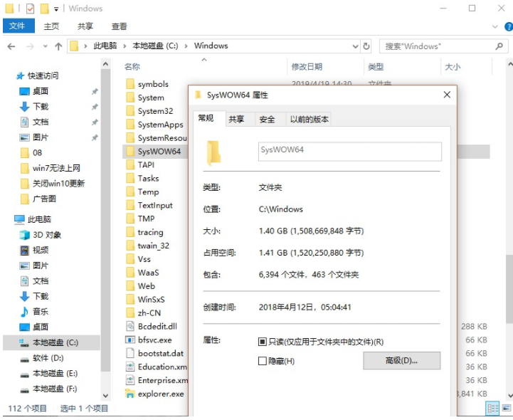Screen dimensions: 513x420
Task: Select 此电脑 in the navigation pane
Action: 39,219
